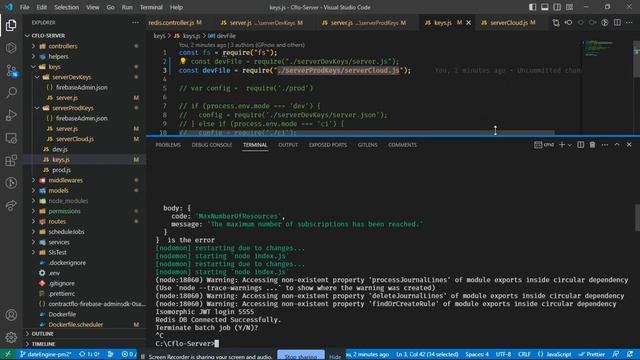Switch to EXPOSED PORTS panel tab
The image size is (640, 360).
328,145
